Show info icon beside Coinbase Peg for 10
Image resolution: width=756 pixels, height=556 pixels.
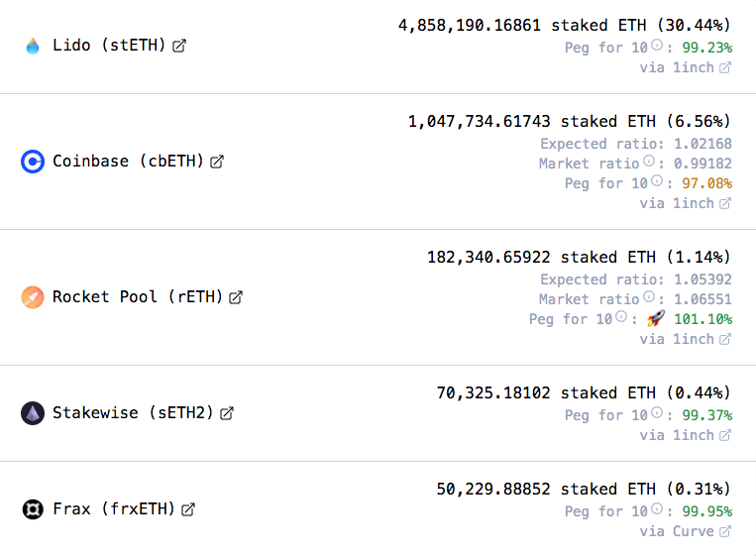(x=657, y=180)
